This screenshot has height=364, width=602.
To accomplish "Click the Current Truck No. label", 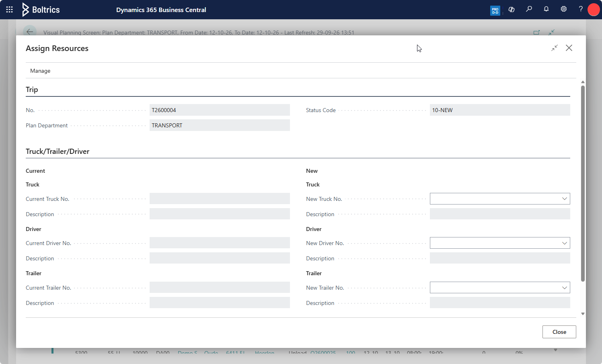I will (47, 199).
